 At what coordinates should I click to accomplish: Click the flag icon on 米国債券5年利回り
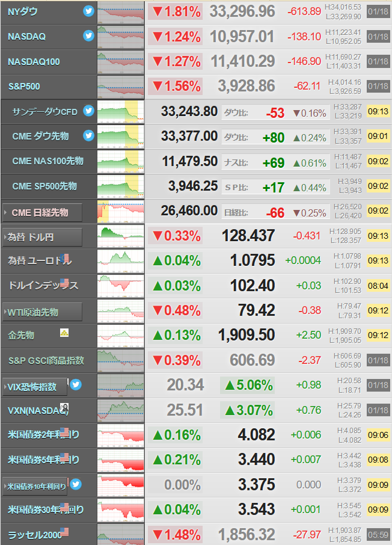65,457
